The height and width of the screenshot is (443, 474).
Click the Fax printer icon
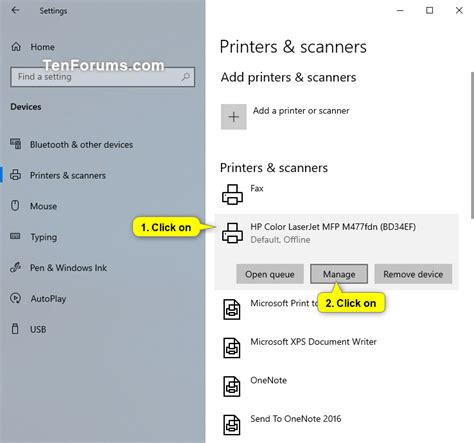(232, 194)
